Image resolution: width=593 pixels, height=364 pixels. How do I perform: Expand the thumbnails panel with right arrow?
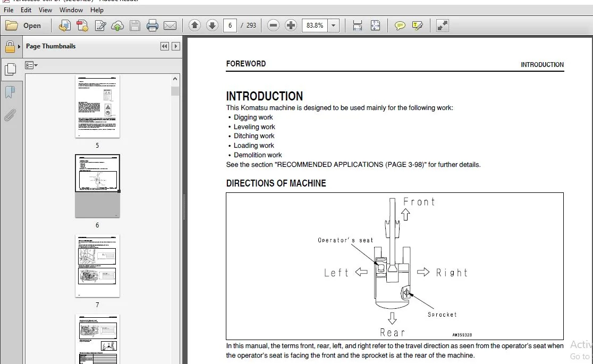(175, 46)
